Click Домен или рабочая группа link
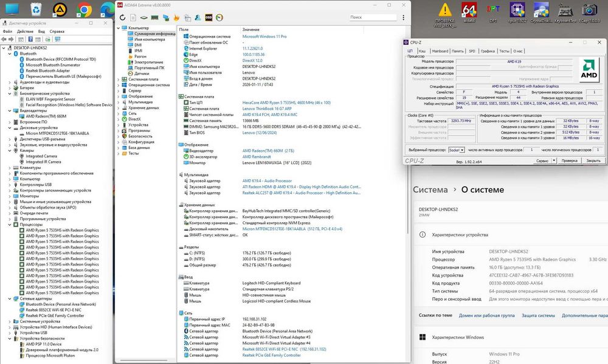 point(486,315)
